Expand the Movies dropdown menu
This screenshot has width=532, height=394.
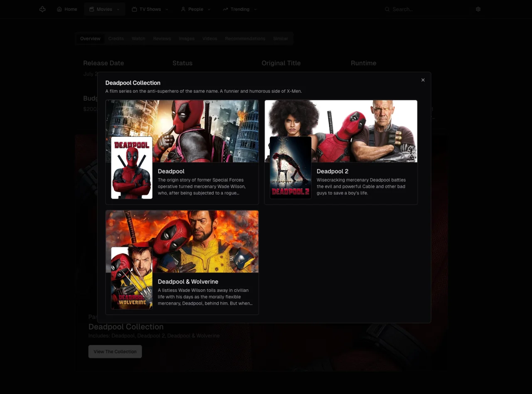tap(104, 9)
